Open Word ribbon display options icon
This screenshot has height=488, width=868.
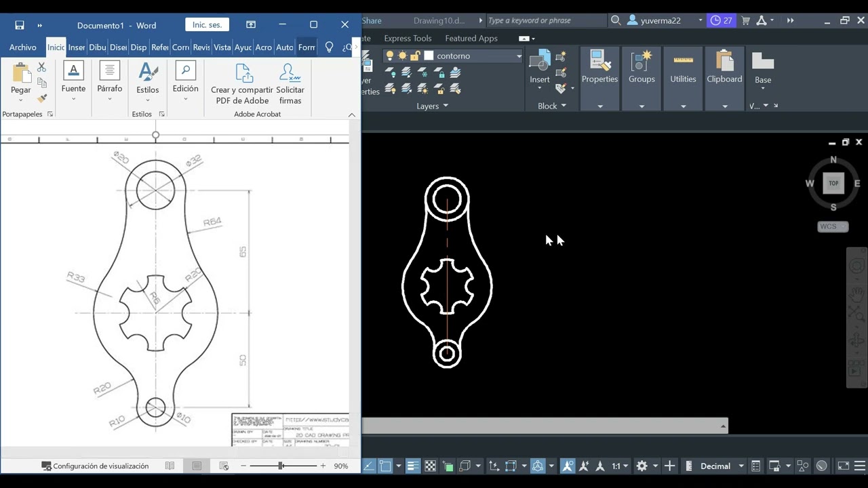pyautogui.click(x=251, y=25)
